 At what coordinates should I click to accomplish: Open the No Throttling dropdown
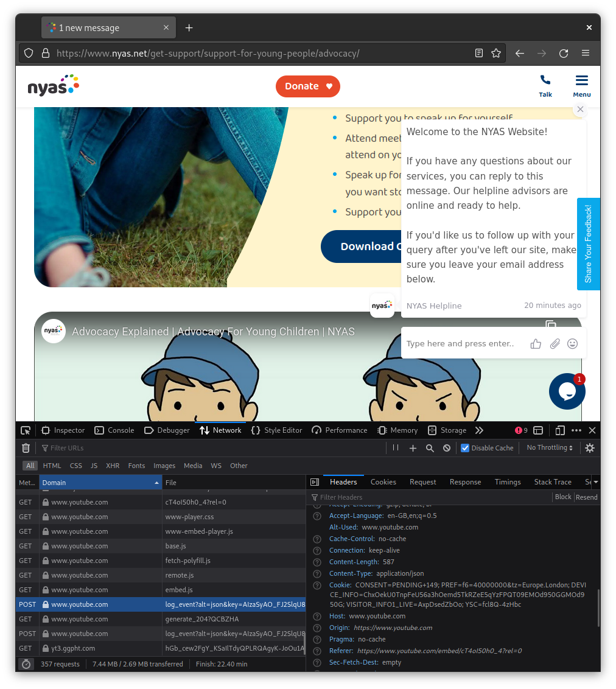[x=550, y=448]
